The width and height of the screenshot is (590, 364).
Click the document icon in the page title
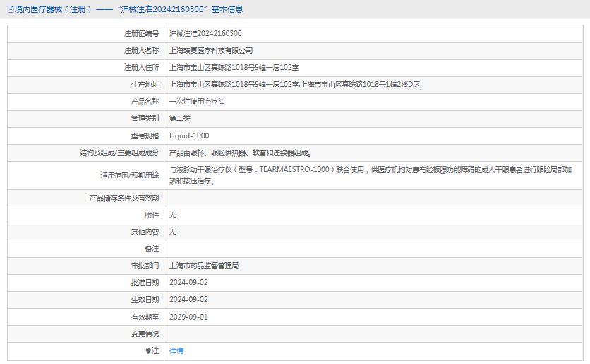click(x=11, y=9)
